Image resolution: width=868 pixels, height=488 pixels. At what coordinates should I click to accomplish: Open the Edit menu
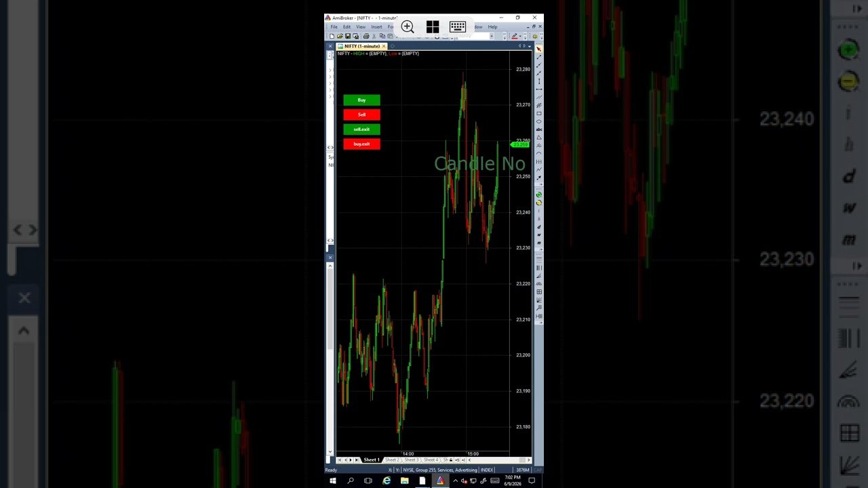(347, 27)
